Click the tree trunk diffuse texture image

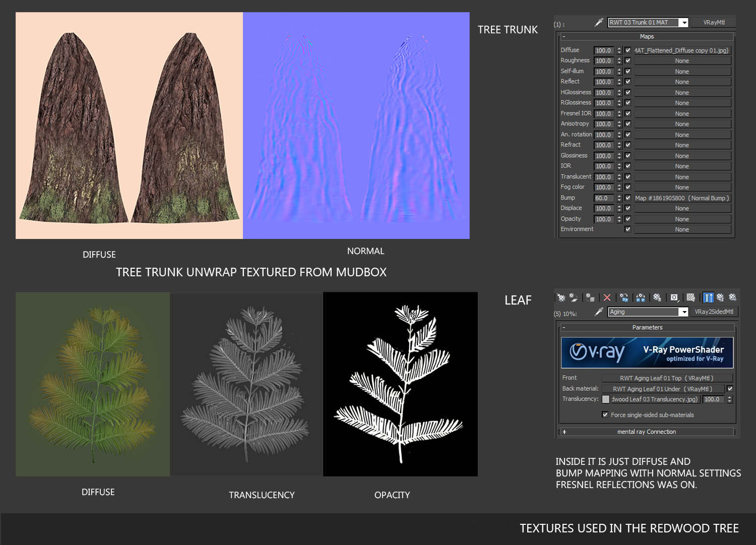(x=129, y=126)
